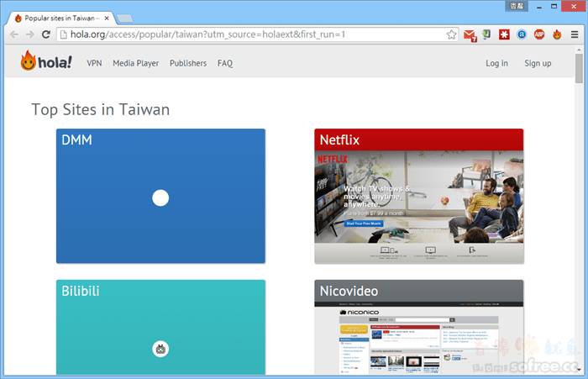Click the Hola logo in the header
Viewport: 588px width, 379px height.
(46, 61)
